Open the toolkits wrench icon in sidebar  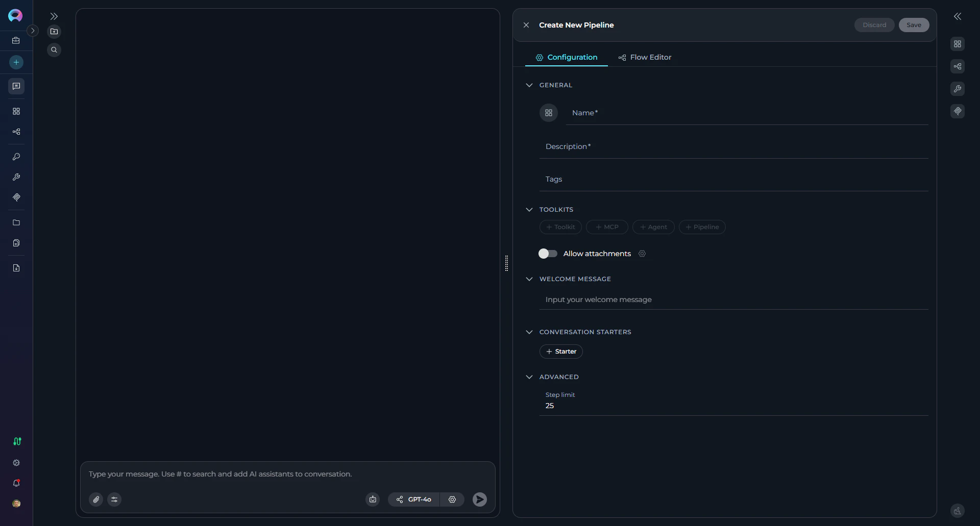click(16, 177)
